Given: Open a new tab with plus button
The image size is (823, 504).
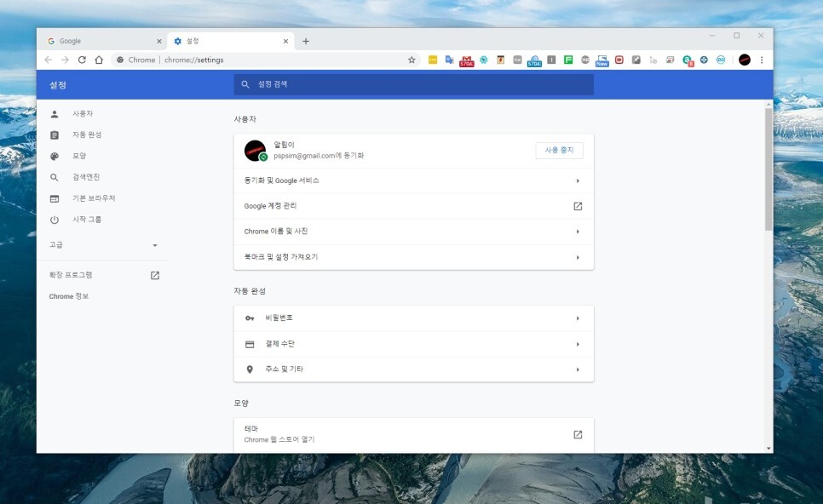Looking at the screenshot, I should pos(306,41).
